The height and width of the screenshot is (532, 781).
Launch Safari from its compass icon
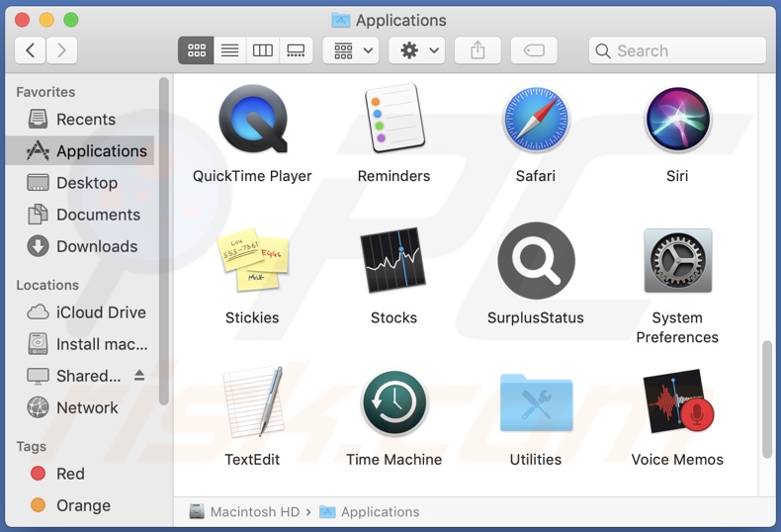[x=536, y=120]
